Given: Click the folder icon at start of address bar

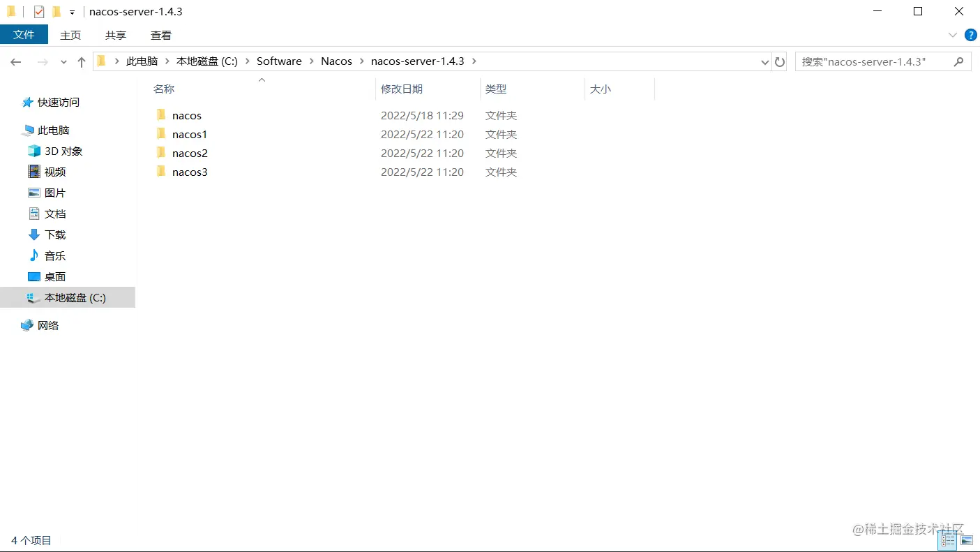Looking at the screenshot, I should click(102, 61).
